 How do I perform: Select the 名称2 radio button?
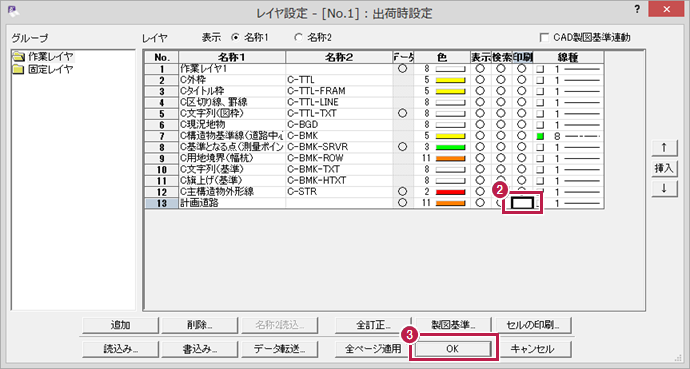point(298,38)
